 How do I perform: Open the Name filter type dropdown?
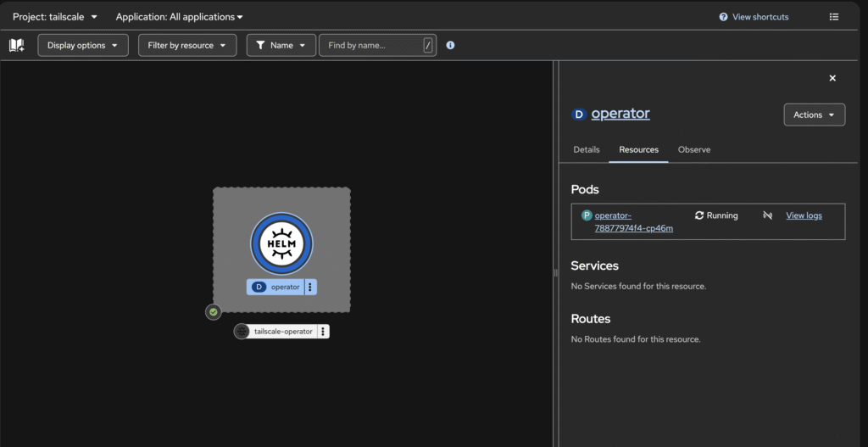[281, 46]
